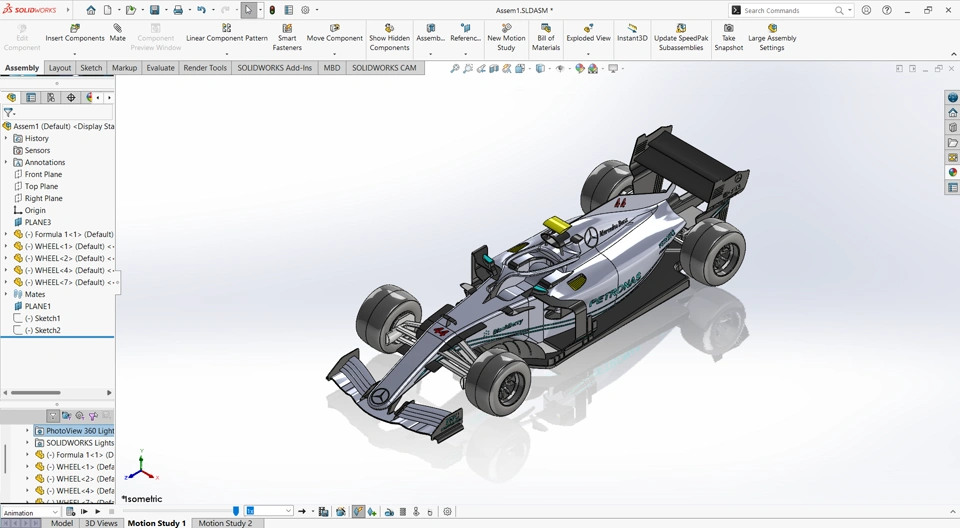Switch to the Model tab
This screenshot has height=528, width=960.
tap(62, 523)
